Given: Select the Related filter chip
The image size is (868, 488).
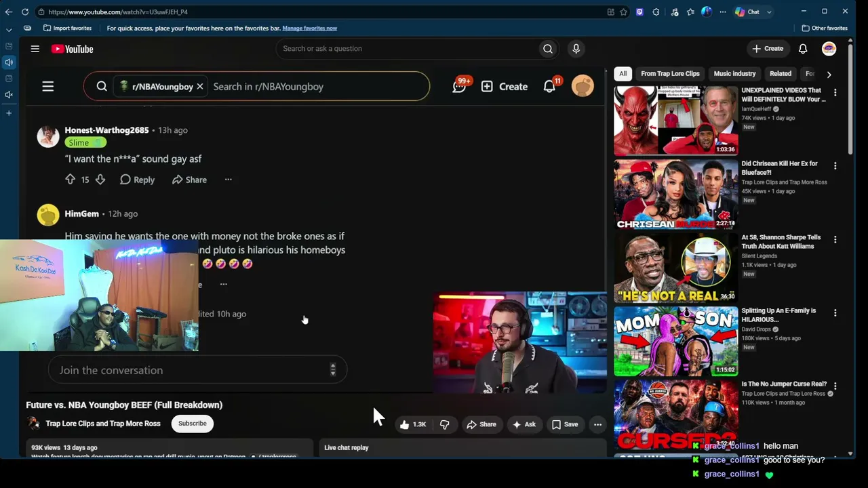Looking at the screenshot, I should [x=780, y=74].
